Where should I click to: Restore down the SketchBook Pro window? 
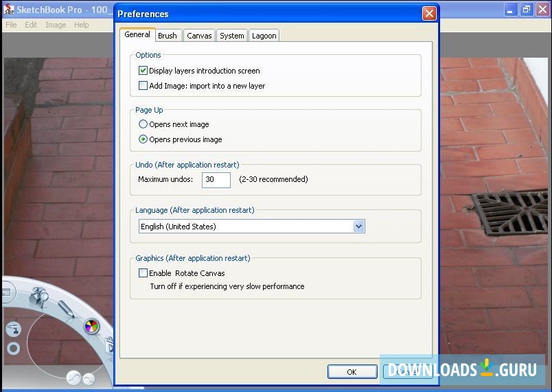click(527, 10)
